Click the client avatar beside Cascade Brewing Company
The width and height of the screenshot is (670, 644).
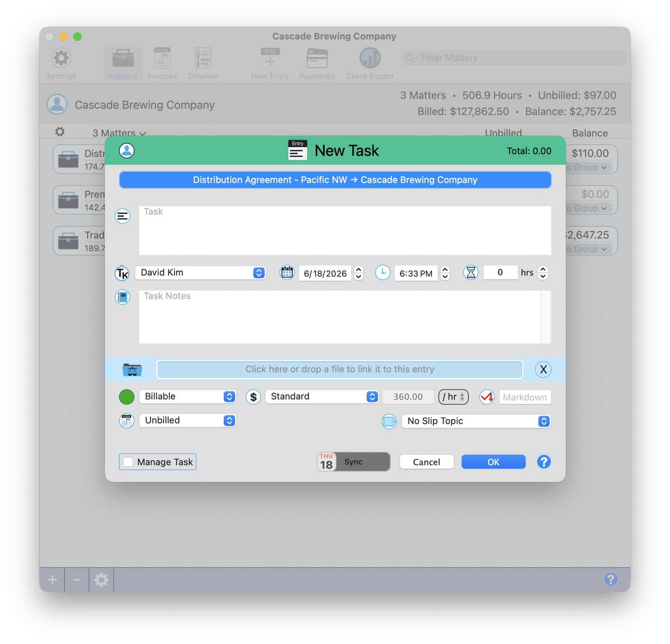pyautogui.click(x=57, y=104)
